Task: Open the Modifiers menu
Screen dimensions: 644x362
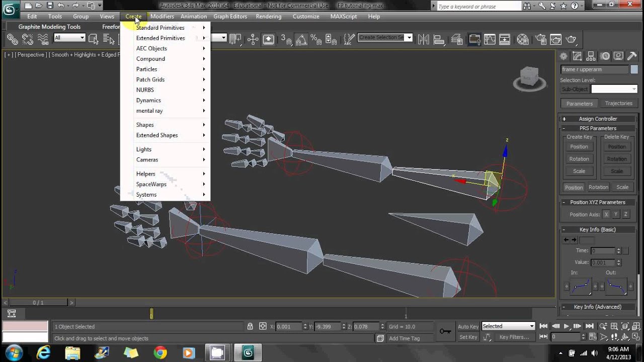Action: click(x=162, y=16)
